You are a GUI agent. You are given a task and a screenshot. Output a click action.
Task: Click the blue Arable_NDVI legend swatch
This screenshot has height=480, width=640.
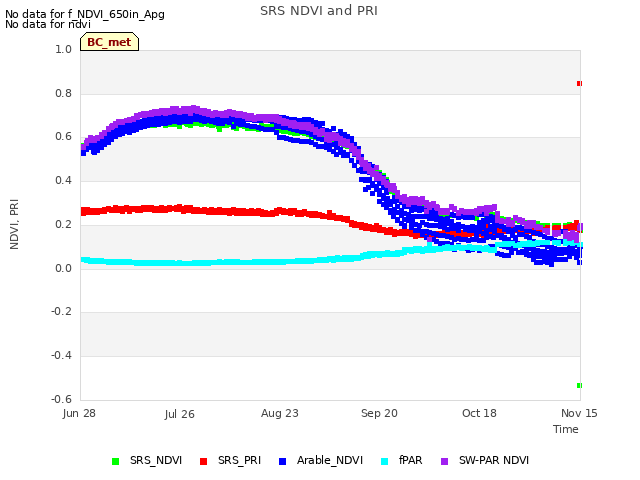tap(282, 461)
